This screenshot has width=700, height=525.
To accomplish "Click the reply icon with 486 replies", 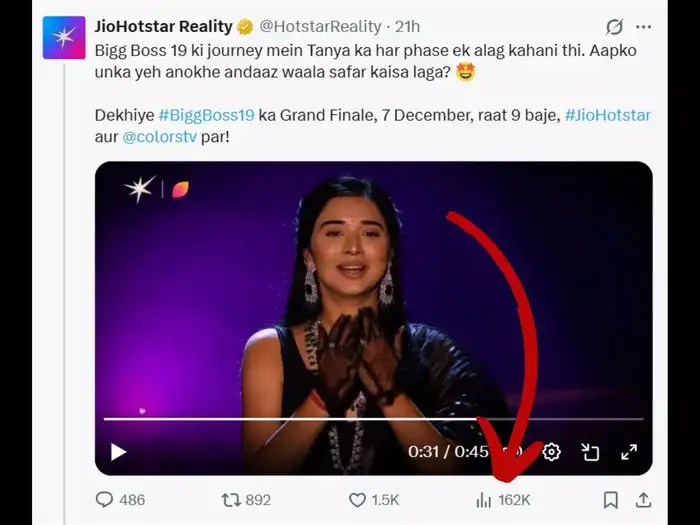I will coord(104,499).
